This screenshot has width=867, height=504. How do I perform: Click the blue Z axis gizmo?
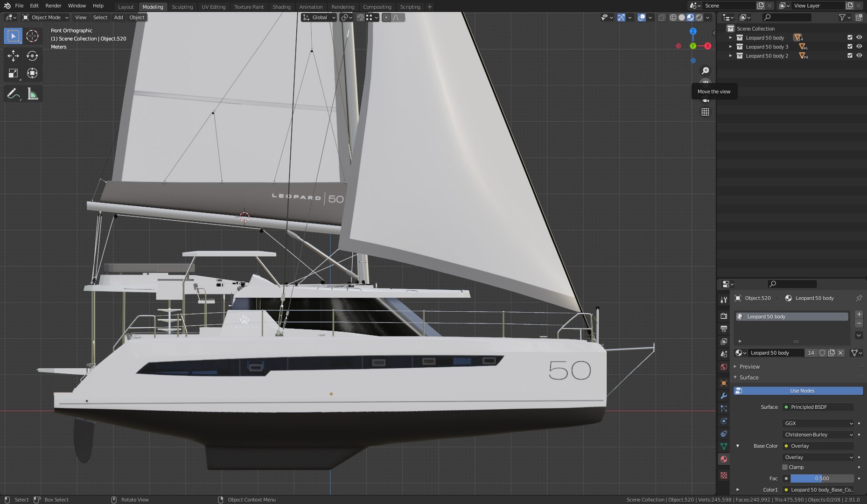point(693,31)
